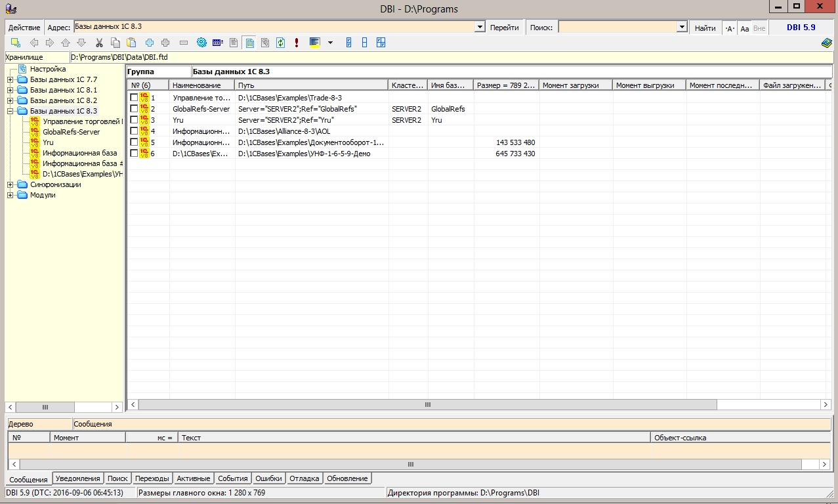Click the gray minus remove icon
838x504 pixels.
pos(184,43)
